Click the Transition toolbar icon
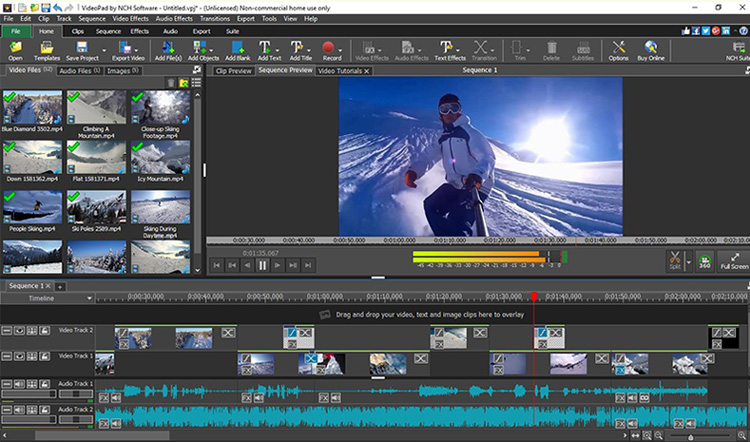Image resolution: width=750 pixels, height=442 pixels. point(484,51)
